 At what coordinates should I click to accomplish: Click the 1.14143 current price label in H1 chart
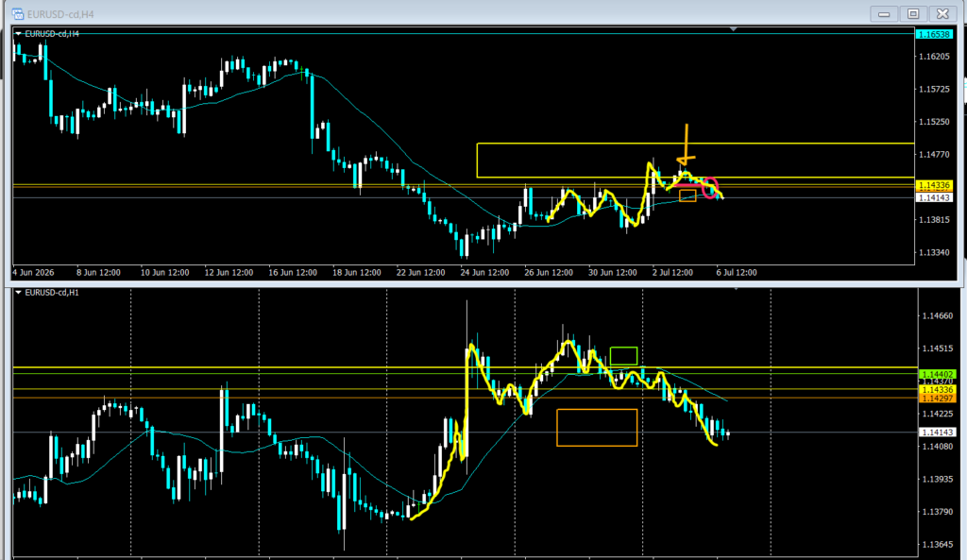[938, 433]
